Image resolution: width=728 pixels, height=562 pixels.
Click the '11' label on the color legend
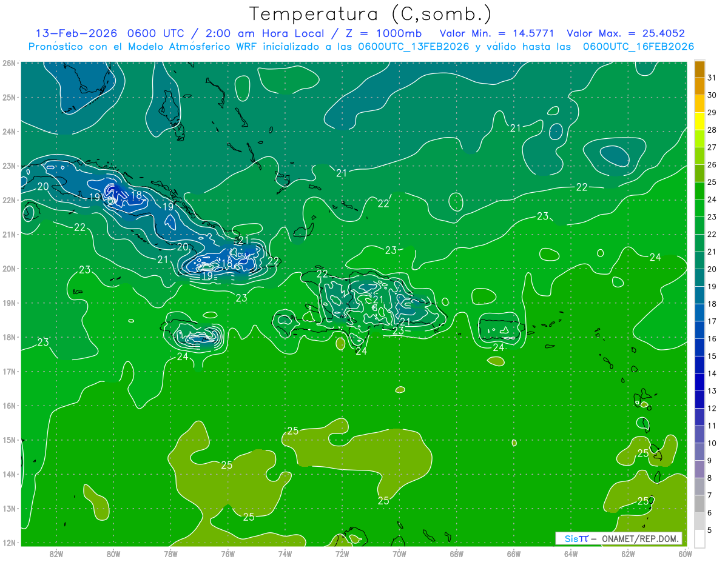pyautogui.click(x=712, y=426)
